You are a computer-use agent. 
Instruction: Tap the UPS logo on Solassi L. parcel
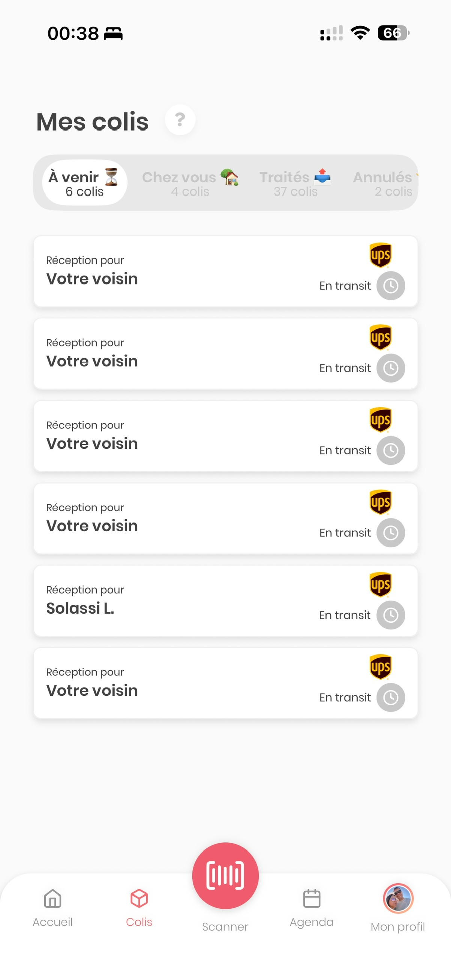(x=380, y=584)
